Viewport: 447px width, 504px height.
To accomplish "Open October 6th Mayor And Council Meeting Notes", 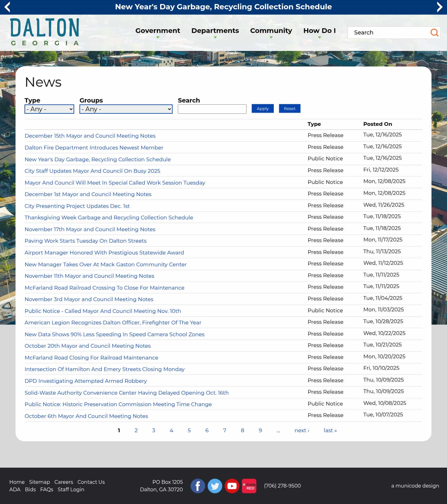I will click(x=86, y=416).
